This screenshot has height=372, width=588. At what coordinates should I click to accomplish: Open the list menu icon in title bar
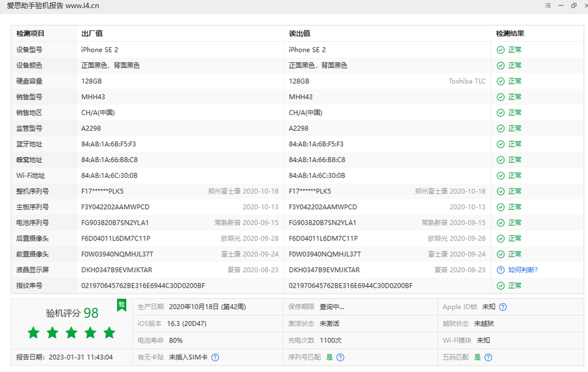[548, 6]
